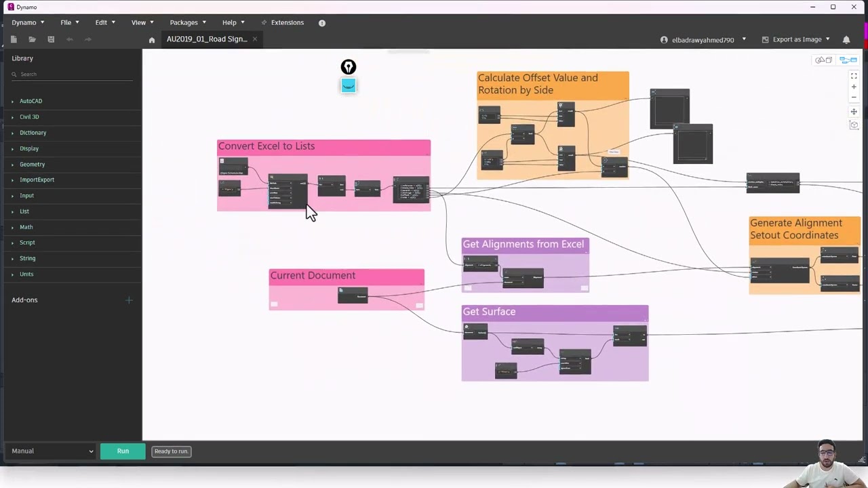Screen dimensions: 868x488
Task: Open the Packages menu
Action: [x=188, y=22]
